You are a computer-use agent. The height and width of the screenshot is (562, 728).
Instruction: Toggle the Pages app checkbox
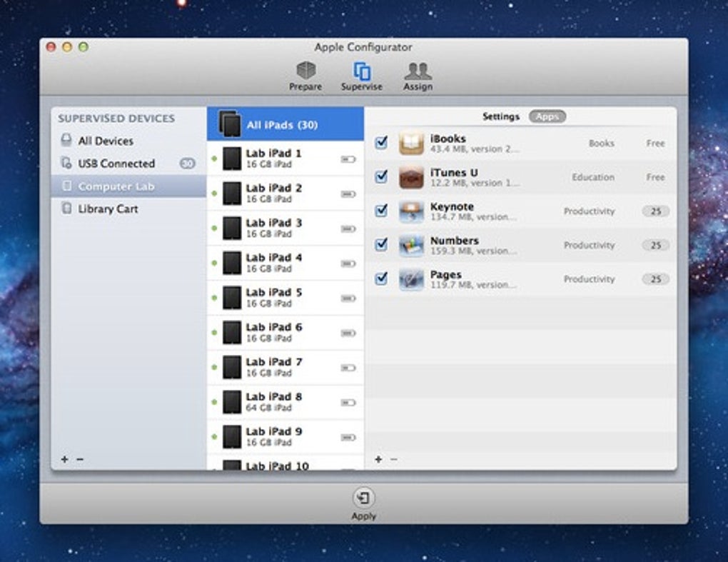click(381, 279)
